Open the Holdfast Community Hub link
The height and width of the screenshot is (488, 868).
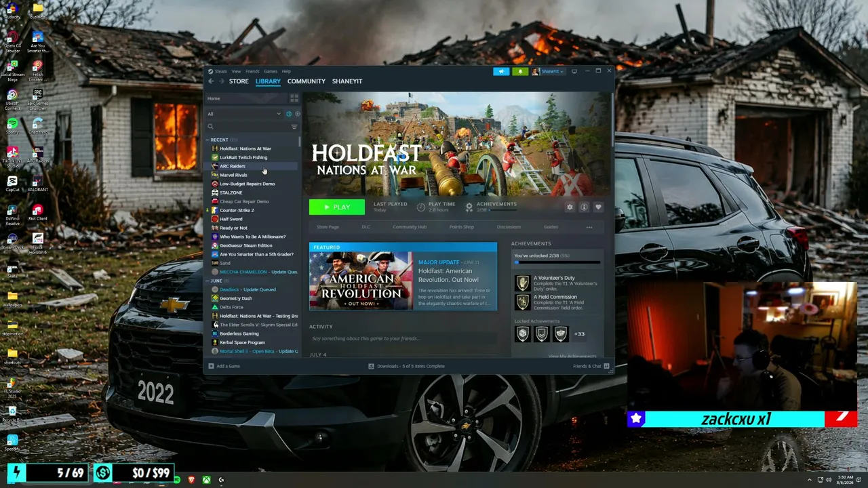pyautogui.click(x=410, y=227)
